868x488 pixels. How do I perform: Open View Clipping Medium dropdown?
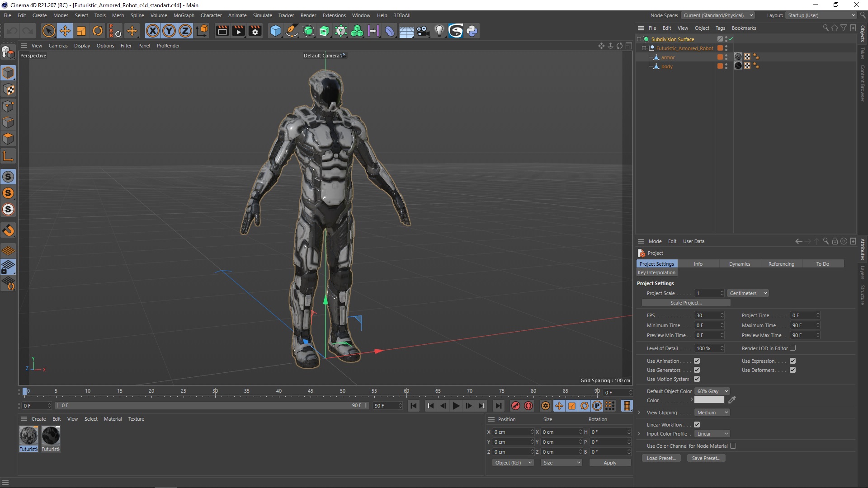click(x=712, y=413)
